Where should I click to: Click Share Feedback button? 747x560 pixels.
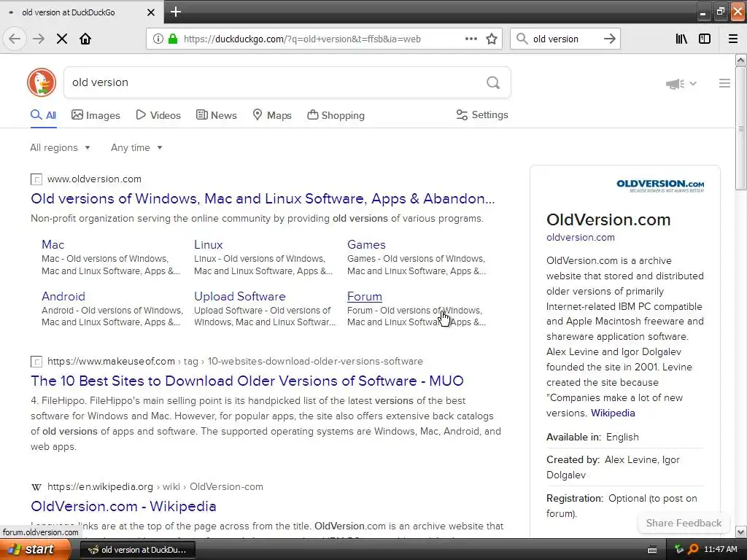(x=684, y=523)
